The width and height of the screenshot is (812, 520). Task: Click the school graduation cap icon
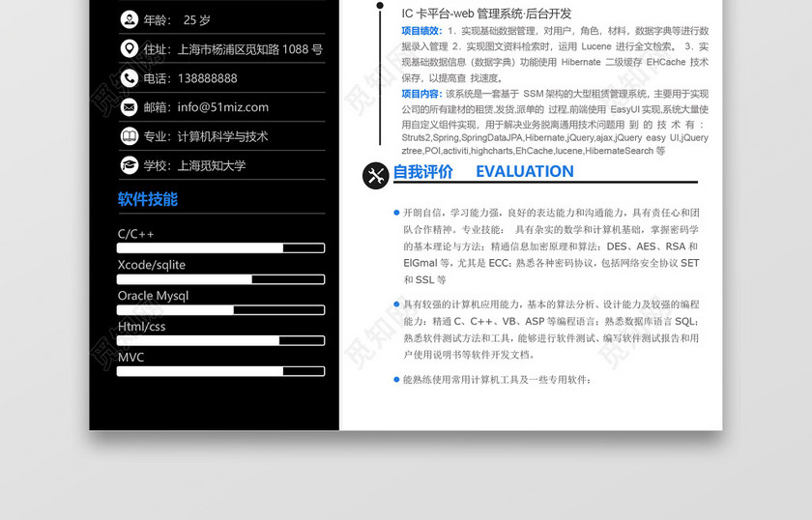coord(129,165)
